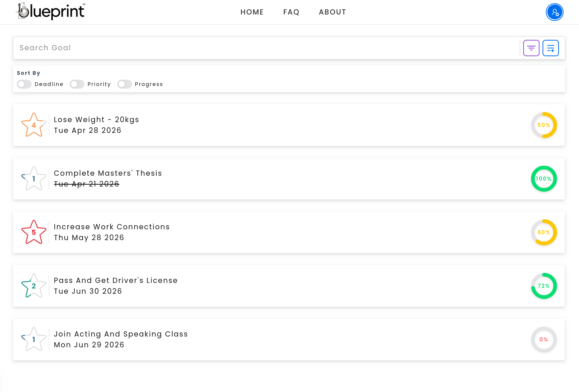
Task: Click the 72% progress ring on Driver's License goal
Action: pyautogui.click(x=544, y=286)
